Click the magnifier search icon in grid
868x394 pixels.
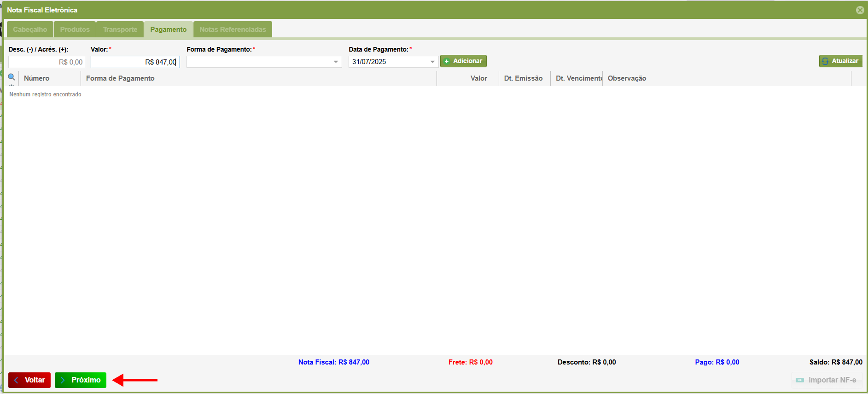(12, 77)
